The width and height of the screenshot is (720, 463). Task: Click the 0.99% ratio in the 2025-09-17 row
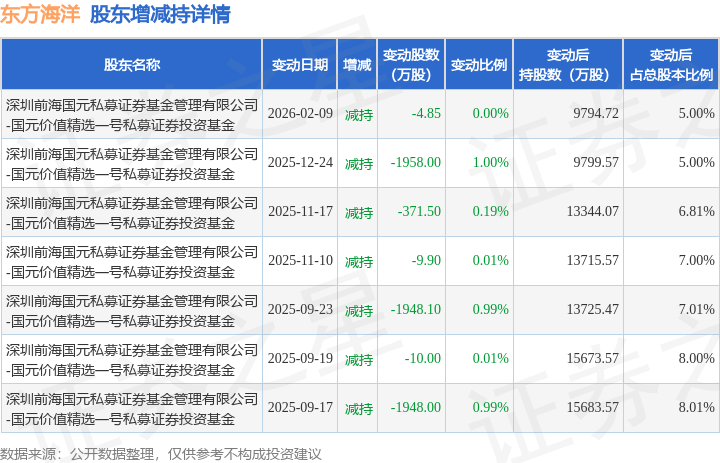pos(490,407)
